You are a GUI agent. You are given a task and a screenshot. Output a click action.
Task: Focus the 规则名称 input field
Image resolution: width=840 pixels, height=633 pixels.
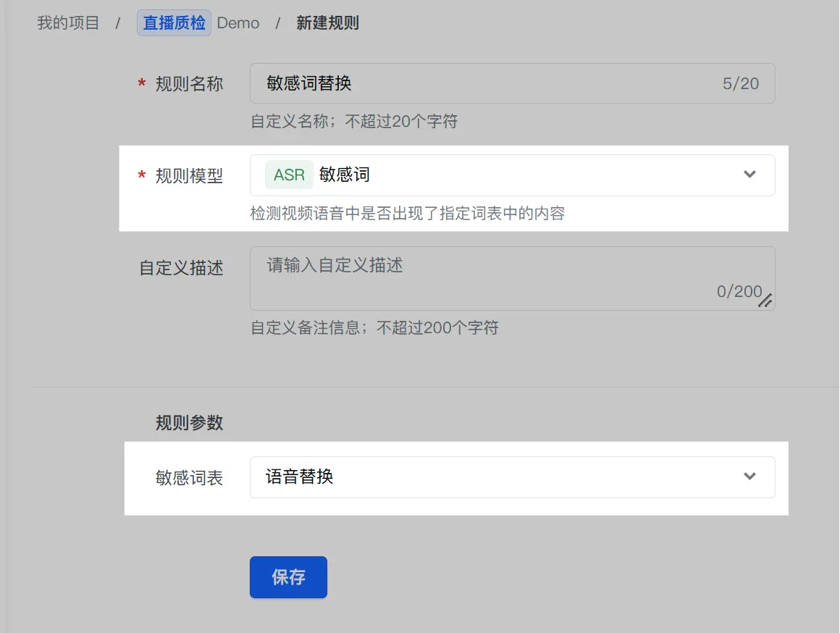512,83
